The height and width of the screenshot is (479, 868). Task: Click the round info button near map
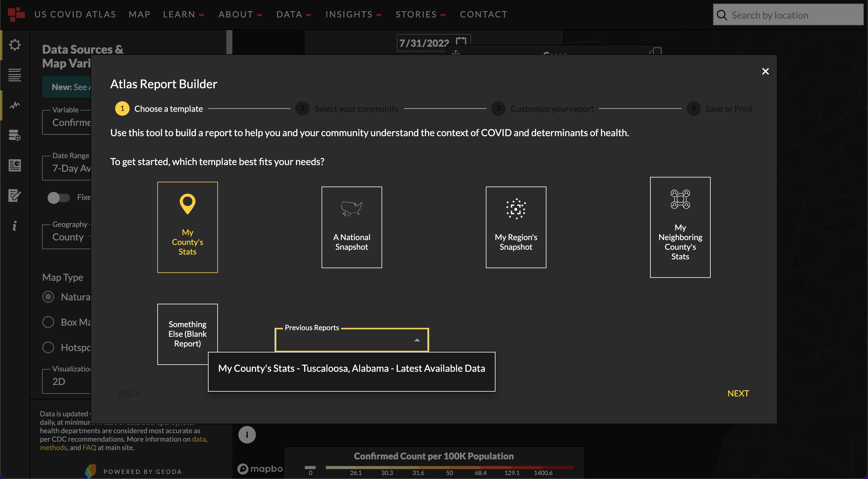click(247, 434)
